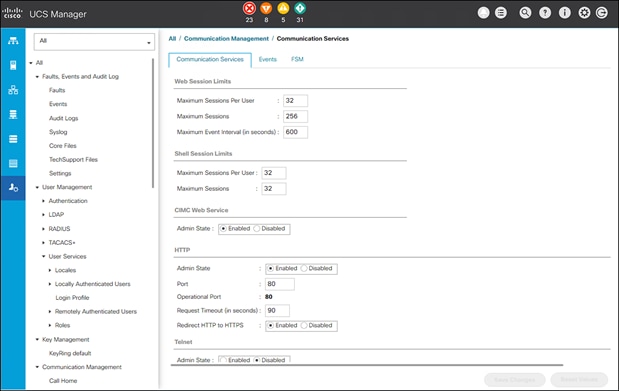The height and width of the screenshot is (391, 619).
Task: Open the SAN icon in the navigation bar
Action: (x=13, y=115)
